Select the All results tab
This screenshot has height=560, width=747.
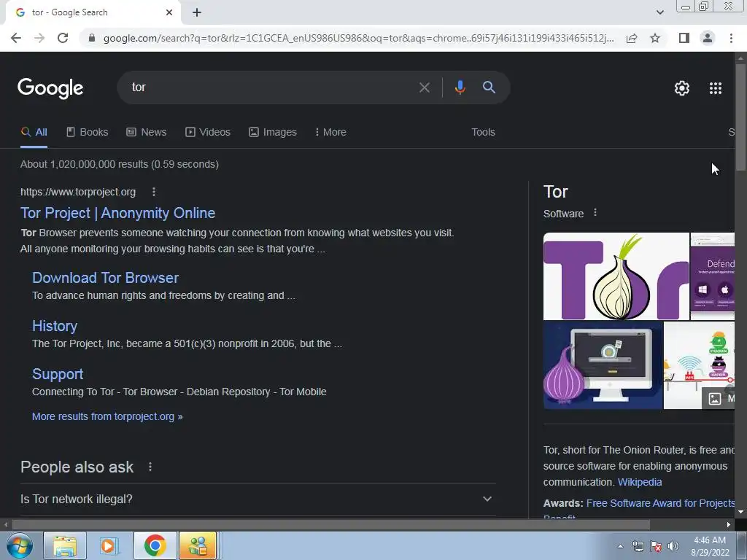[34, 133]
